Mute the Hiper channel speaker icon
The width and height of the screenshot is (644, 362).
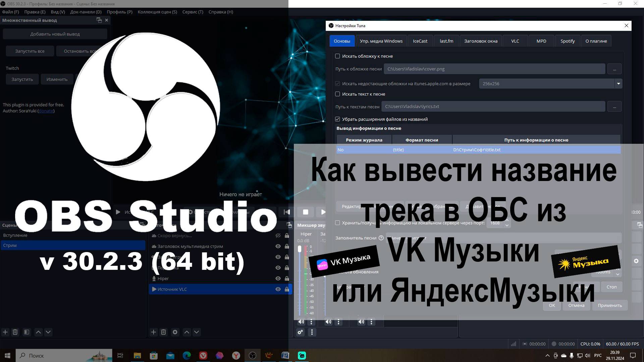[301, 322]
